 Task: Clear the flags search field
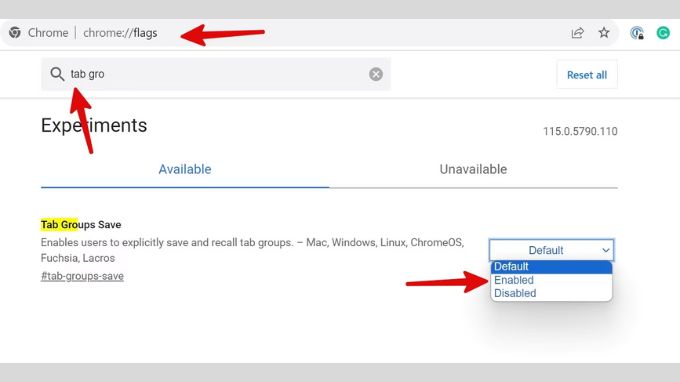[376, 74]
